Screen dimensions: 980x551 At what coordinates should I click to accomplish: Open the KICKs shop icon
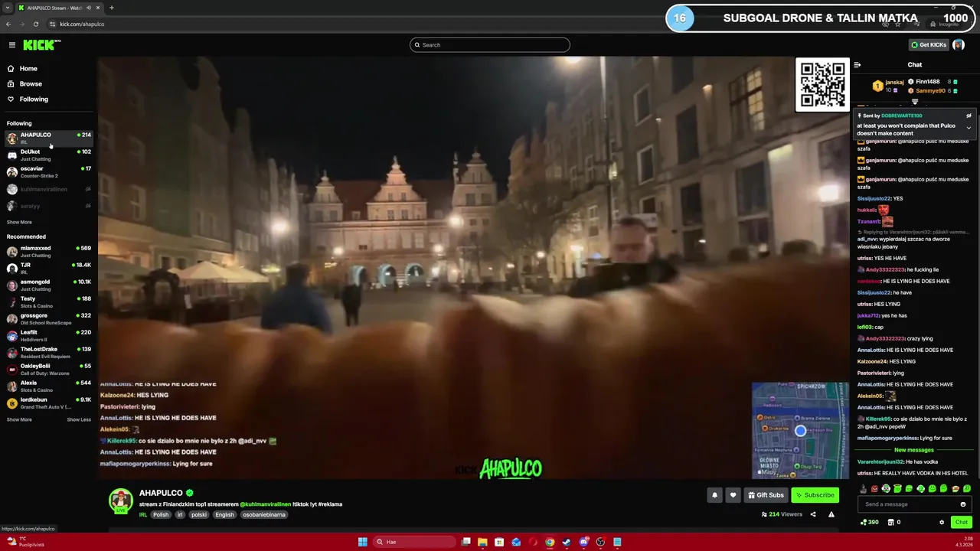891,523
